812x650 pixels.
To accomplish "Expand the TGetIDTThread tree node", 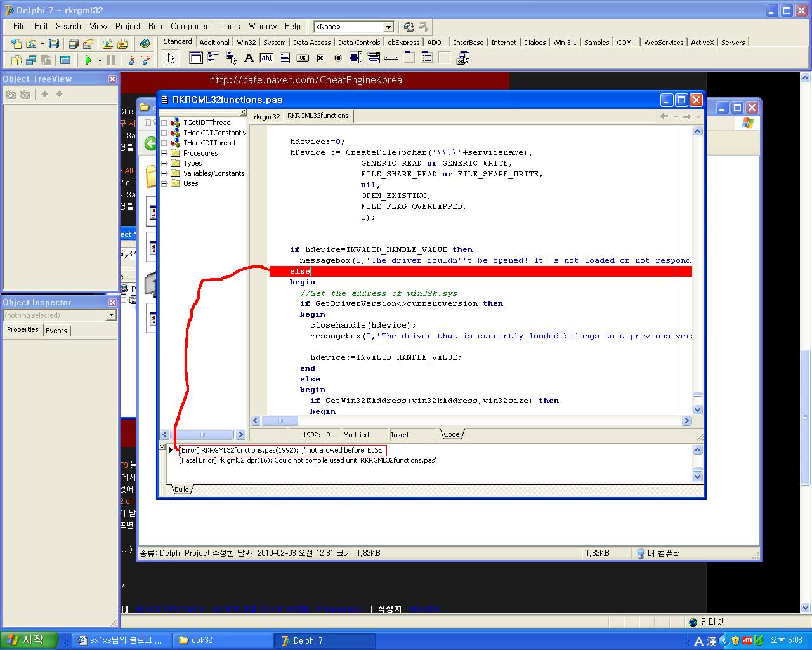I will pyautogui.click(x=164, y=123).
